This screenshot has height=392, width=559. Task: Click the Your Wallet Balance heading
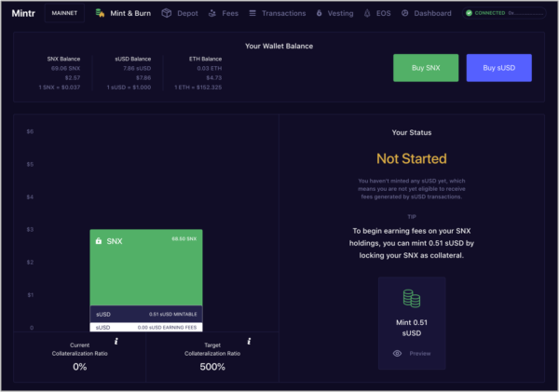[279, 46]
